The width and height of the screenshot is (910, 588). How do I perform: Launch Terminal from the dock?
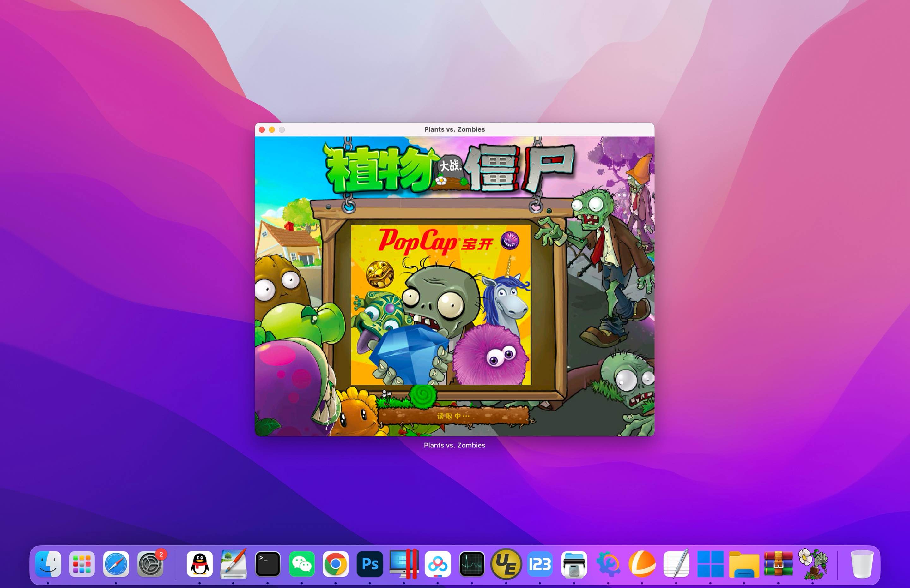pyautogui.click(x=267, y=564)
